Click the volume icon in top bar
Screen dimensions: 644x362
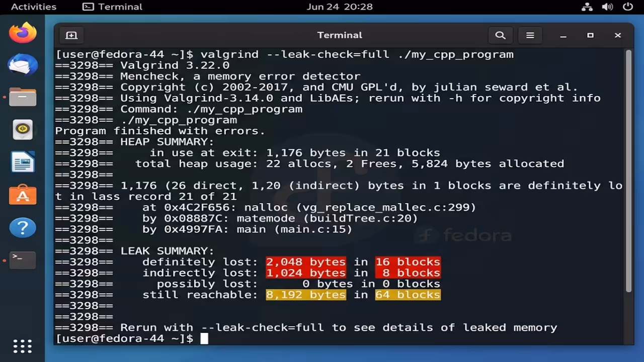[607, 7]
